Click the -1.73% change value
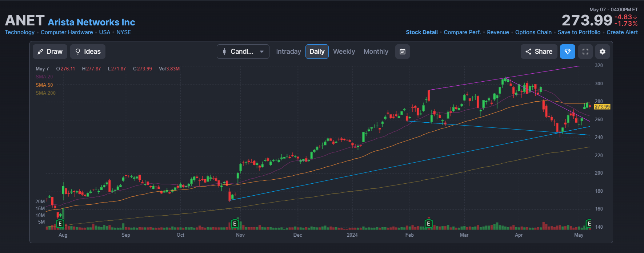 coord(626,24)
